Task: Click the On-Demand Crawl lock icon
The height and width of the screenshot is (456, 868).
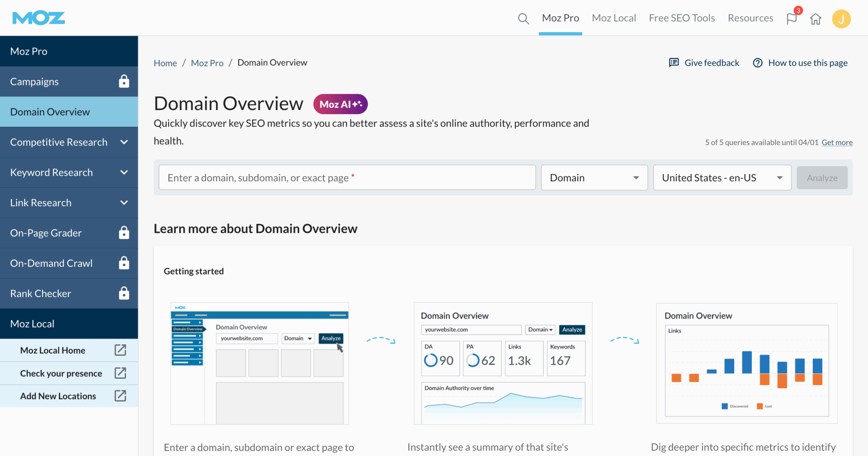Action: click(124, 263)
